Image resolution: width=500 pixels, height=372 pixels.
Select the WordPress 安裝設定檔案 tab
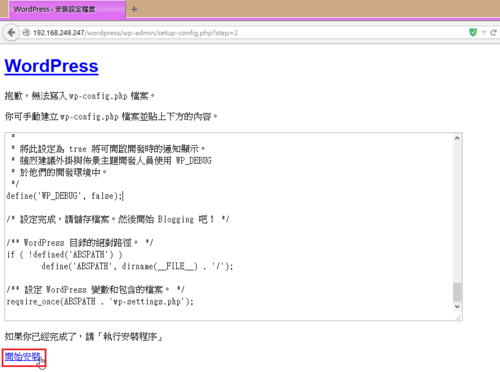67,9
